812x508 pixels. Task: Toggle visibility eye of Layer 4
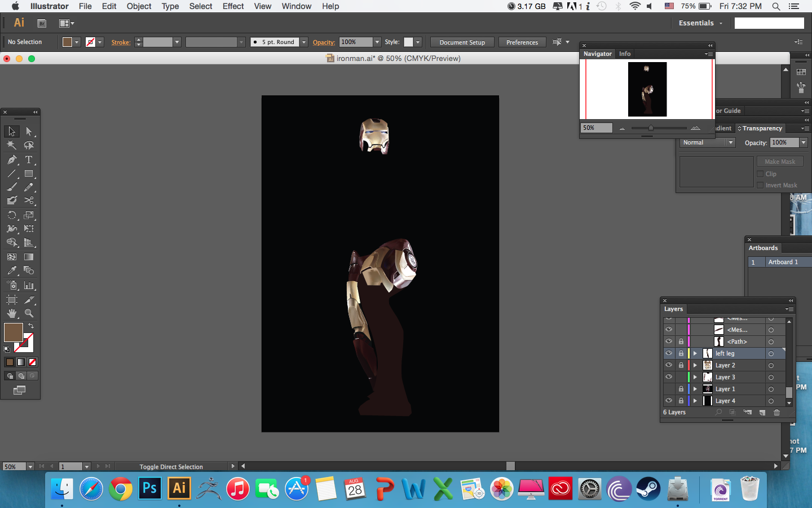point(669,401)
